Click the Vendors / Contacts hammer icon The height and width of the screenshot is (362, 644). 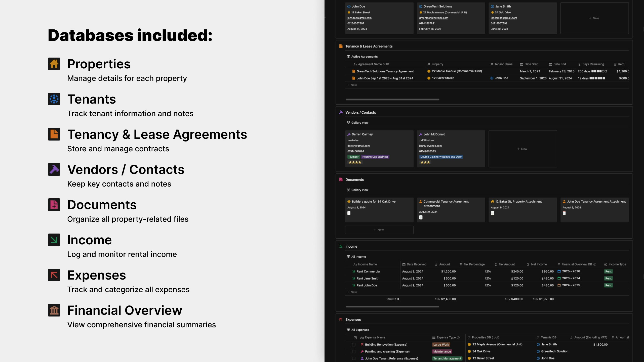coord(54,169)
